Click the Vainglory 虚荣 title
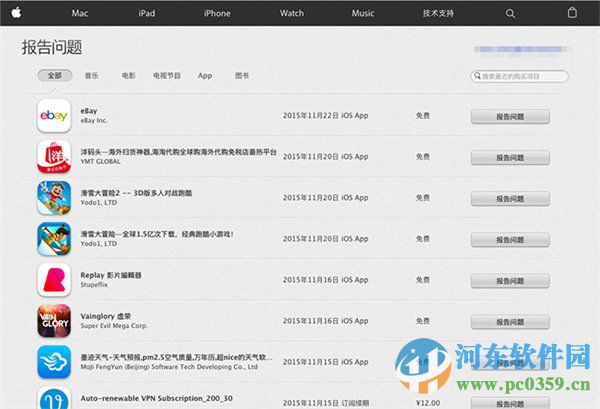Screen dimensions: 600x409 (x=106, y=316)
